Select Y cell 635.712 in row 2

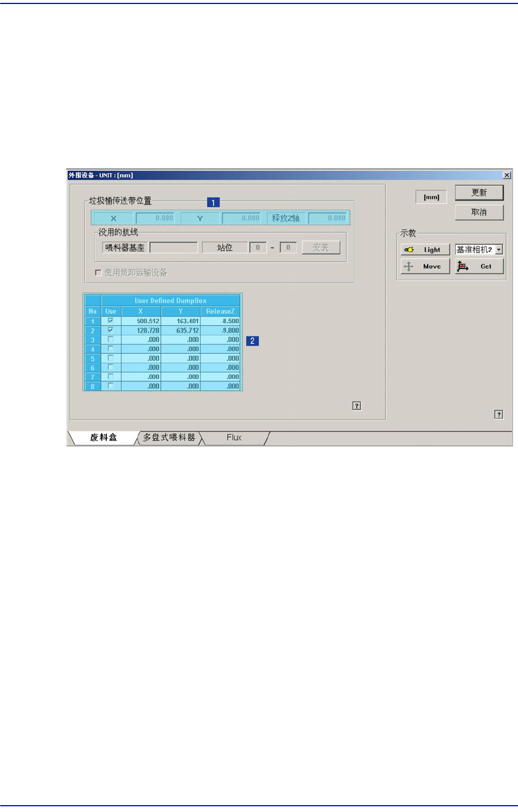click(x=180, y=330)
